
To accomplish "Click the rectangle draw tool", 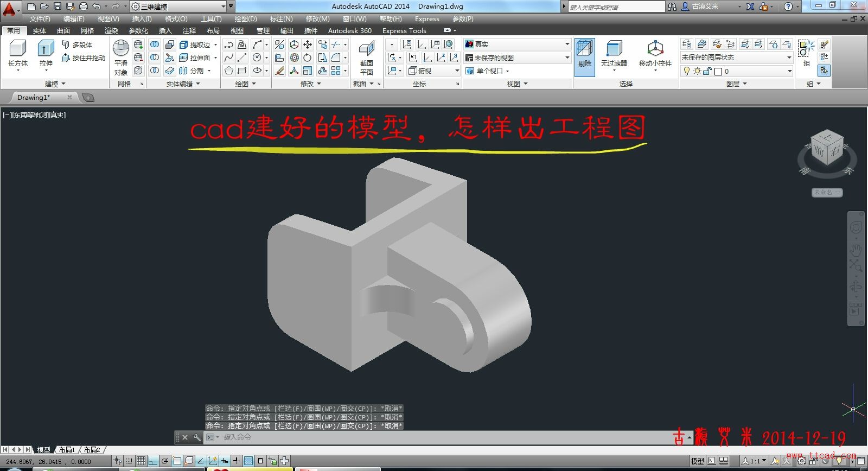I will (x=242, y=71).
